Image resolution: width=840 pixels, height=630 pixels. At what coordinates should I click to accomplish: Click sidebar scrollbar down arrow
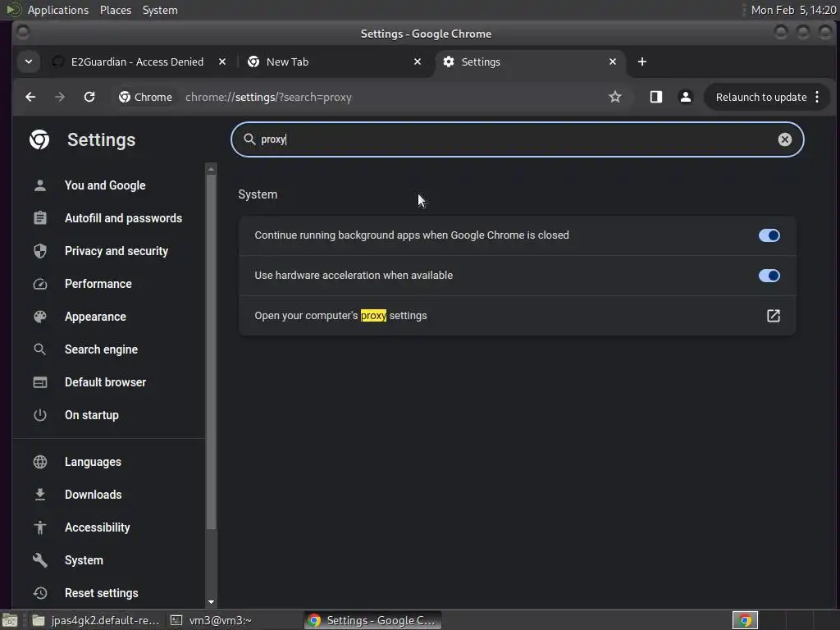211,602
